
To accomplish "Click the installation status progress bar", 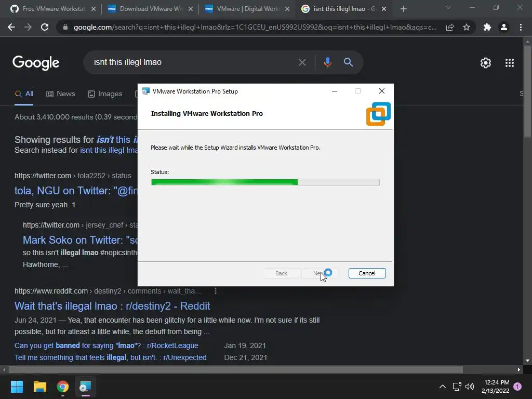I will coord(265,182).
